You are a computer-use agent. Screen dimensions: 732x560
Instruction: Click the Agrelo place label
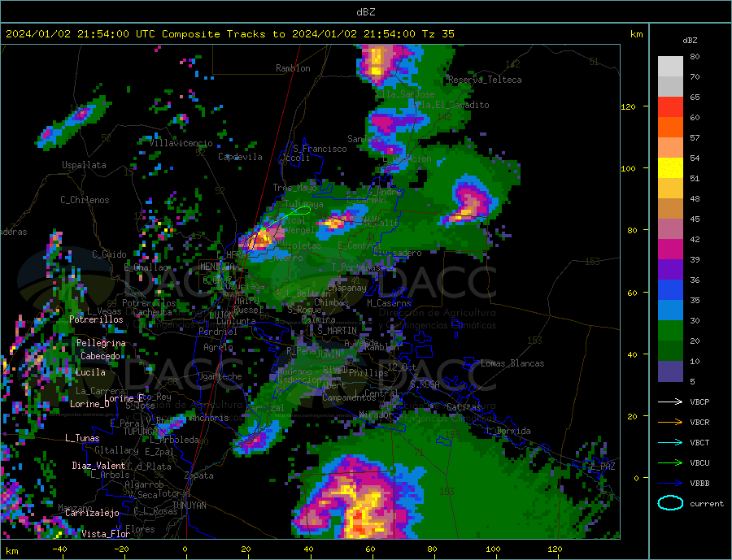pos(219,347)
